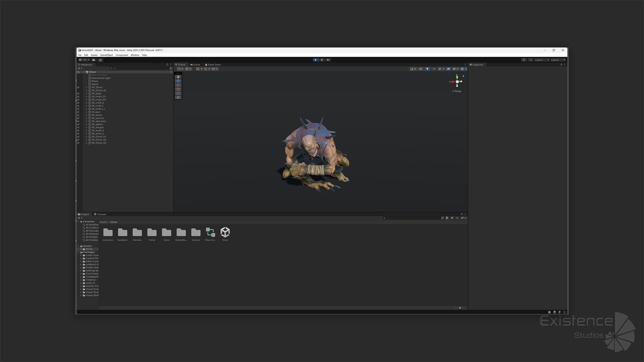Click Assets in the breadcrumb path
This screenshot has height=362, width=644.
point(103,222)
